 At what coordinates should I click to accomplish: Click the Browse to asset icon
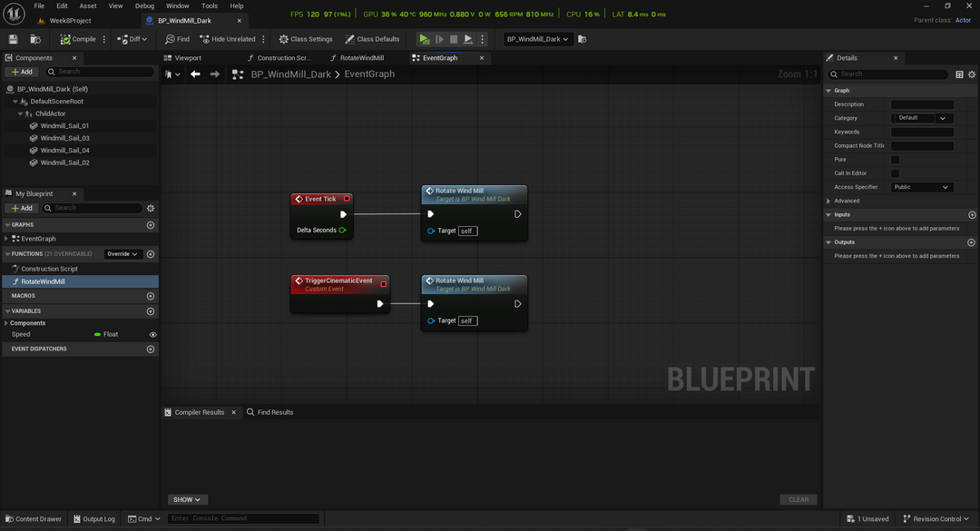(x=35, y=39)
